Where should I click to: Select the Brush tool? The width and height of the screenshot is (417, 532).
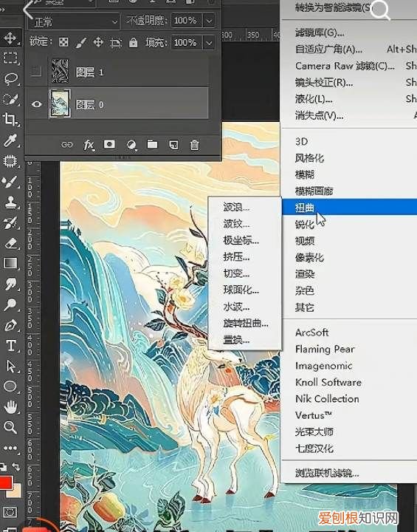click(x=10, y=182)
